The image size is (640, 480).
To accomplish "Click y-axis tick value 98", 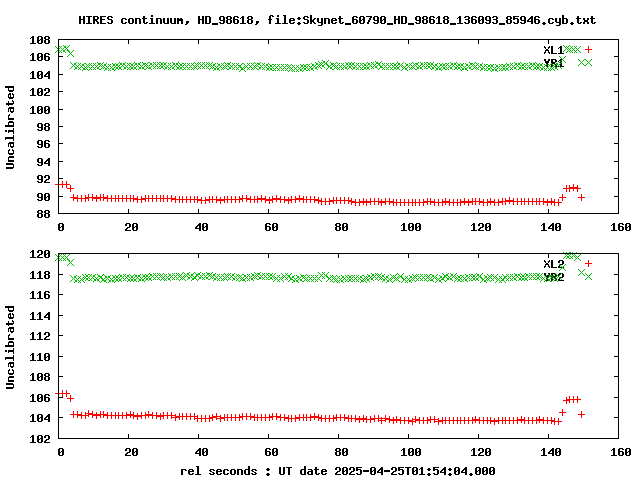I will [44, 127].
